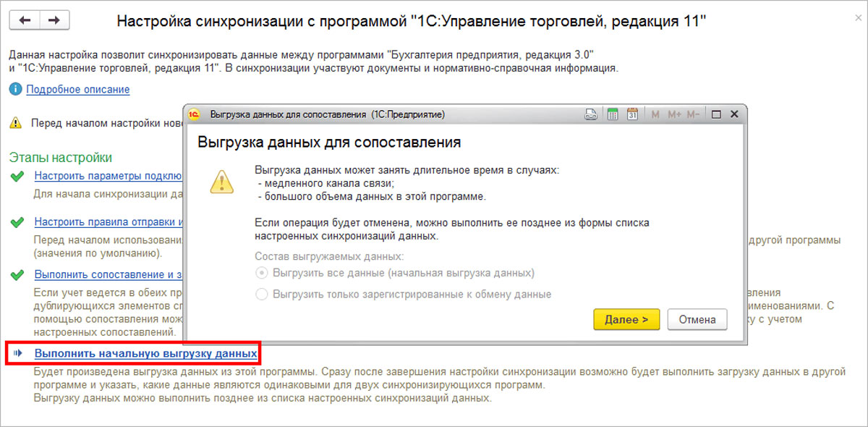
Task: Select Выгрузить только зарегистрированные к обмену данные
Action: pos(262,295)
